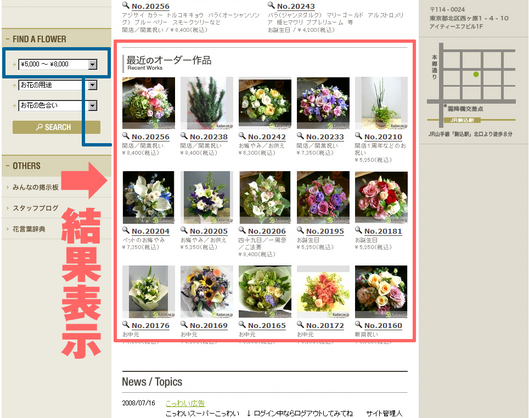Click the 2008/07/16 news date text
529x418 pixels.
(138, 403)
